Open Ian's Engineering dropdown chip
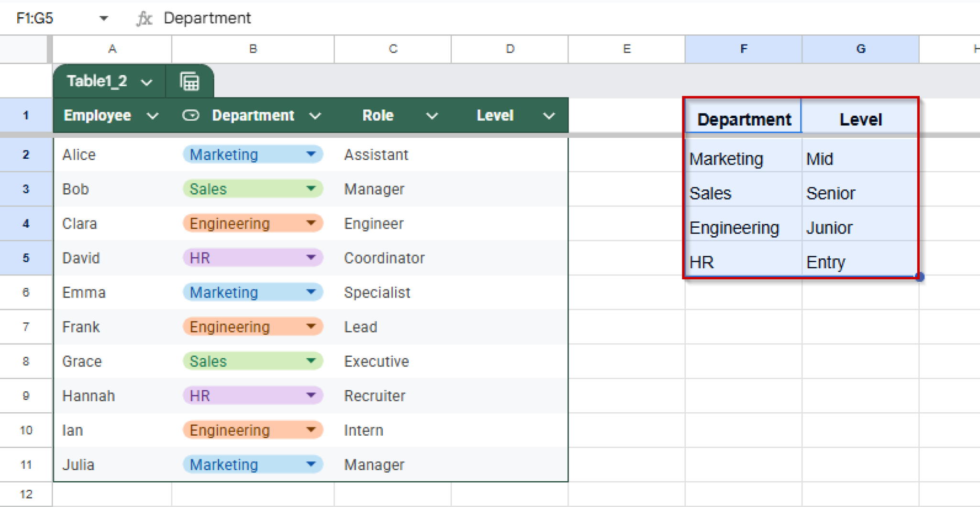980x507 pixels. pyautogui.click(x=311, y=430)
